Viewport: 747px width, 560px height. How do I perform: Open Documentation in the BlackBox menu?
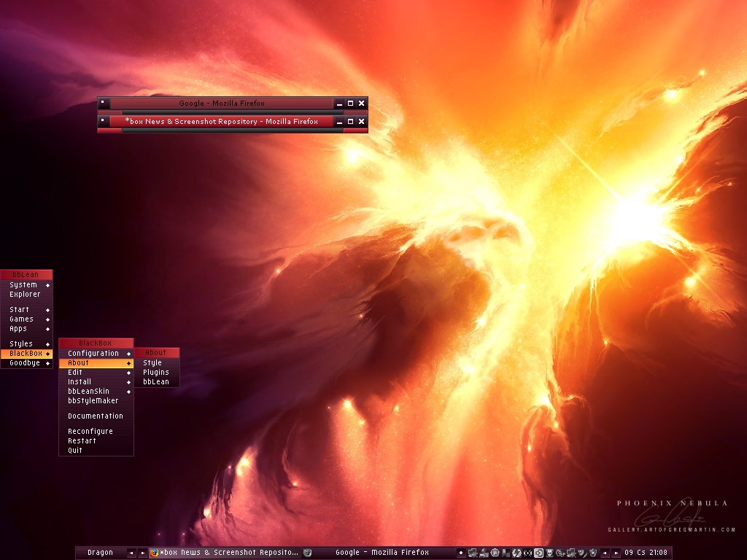tap(96, 416)
